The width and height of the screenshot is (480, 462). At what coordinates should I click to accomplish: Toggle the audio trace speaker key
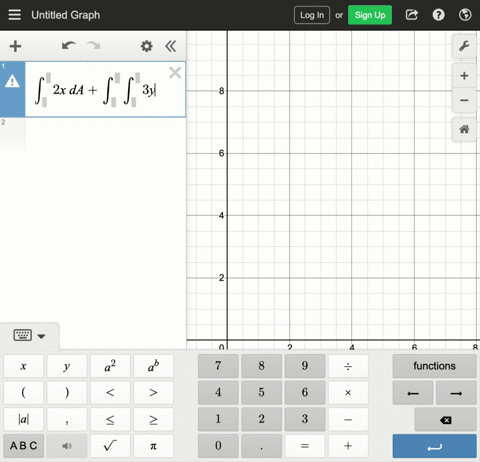point(67,446)
